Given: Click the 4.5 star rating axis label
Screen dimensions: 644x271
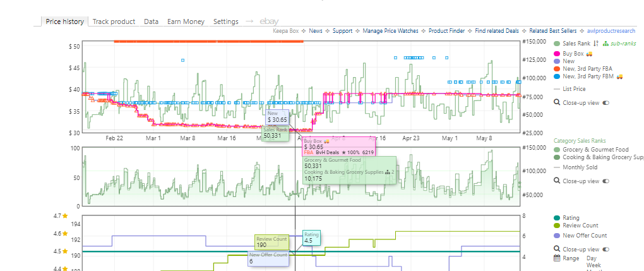Looking at the screenshot, I should click(x=60, y=251).
